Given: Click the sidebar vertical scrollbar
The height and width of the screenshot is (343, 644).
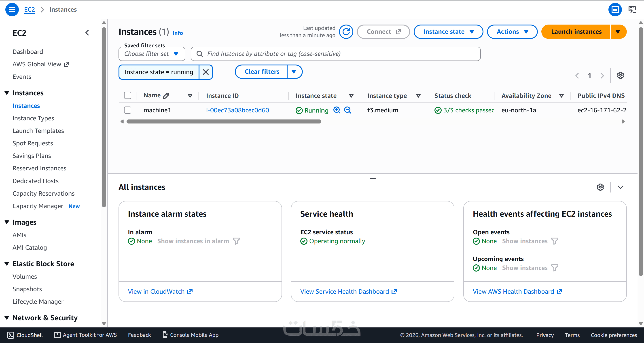Looking at the screenshot, I should [x=104, y=117].
